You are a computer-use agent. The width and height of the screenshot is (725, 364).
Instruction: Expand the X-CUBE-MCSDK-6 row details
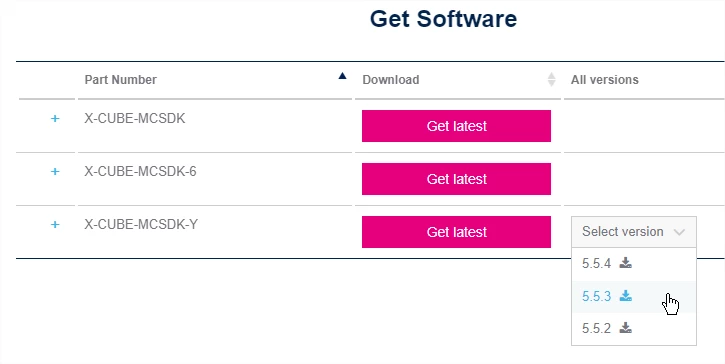pos(55,172)
